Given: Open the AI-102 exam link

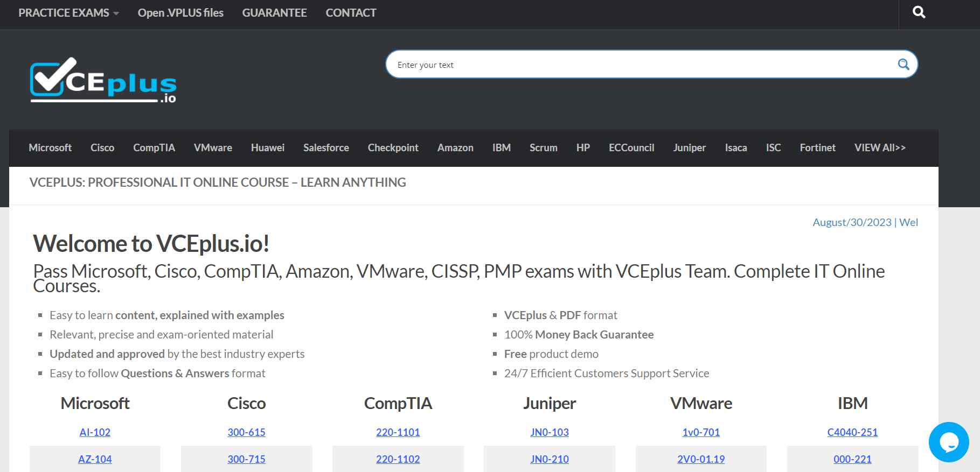Looking at the screenshot, I should (x=95, y=432).
